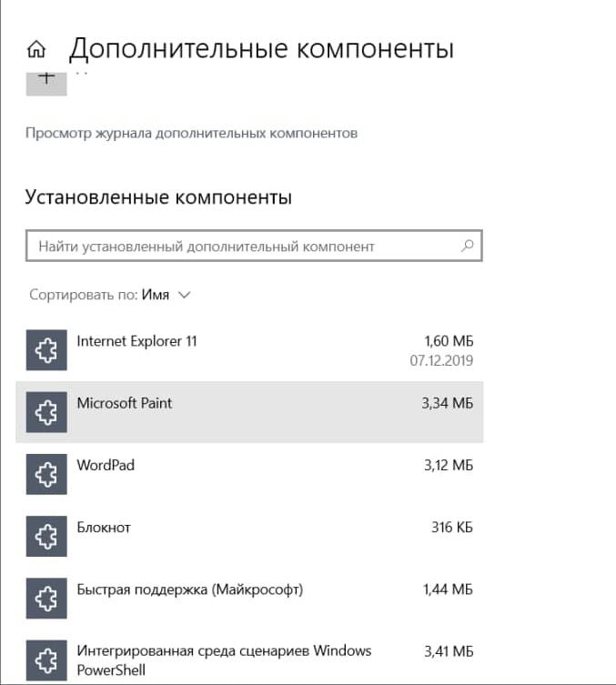Open the Сортировать по: Имя dropdown
Viewport: 616px width, 685px height.
[109, 295]
